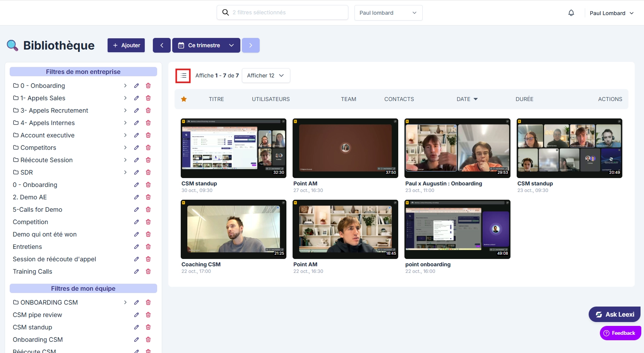The height and width of the screenshot is (353, 644).
Task: Expand the ONBOARDING CSM folder
Action: [x=125, y=302]
